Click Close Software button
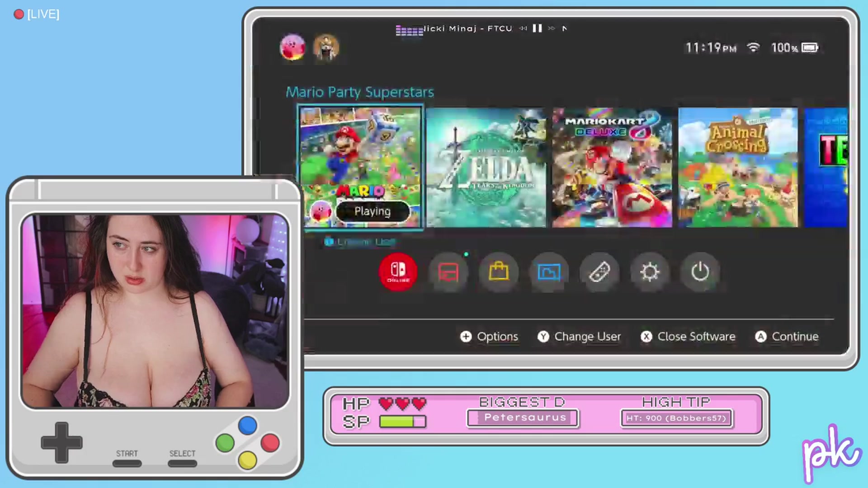This screenshot has height=488, width=868. 688,337
